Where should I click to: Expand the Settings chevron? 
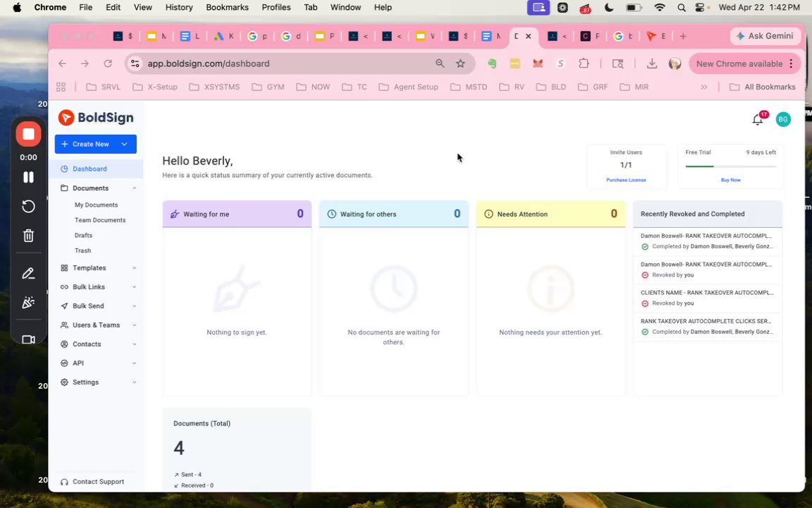click(134, 382)
